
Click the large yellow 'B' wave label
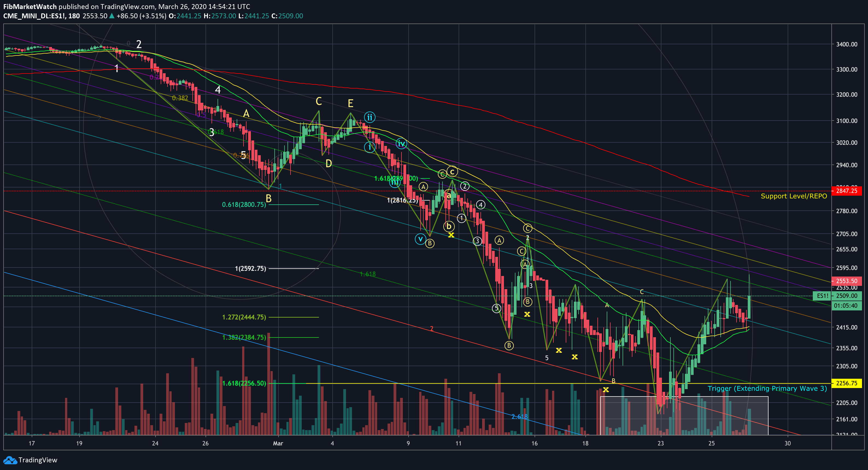(269, 199)
